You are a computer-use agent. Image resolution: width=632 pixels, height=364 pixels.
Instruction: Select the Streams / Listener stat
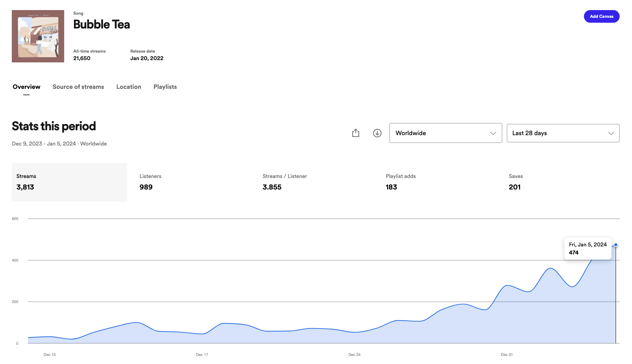pos(285,182)
